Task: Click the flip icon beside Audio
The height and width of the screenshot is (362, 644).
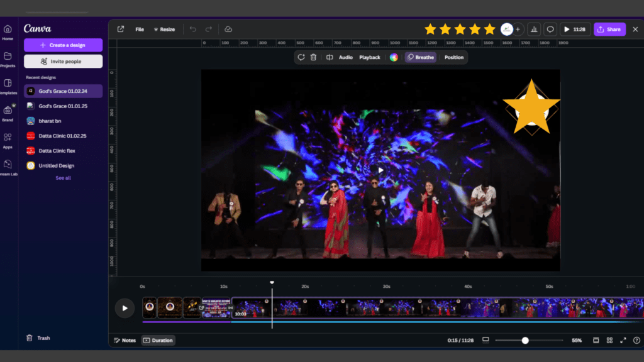Action: (329, 57)
